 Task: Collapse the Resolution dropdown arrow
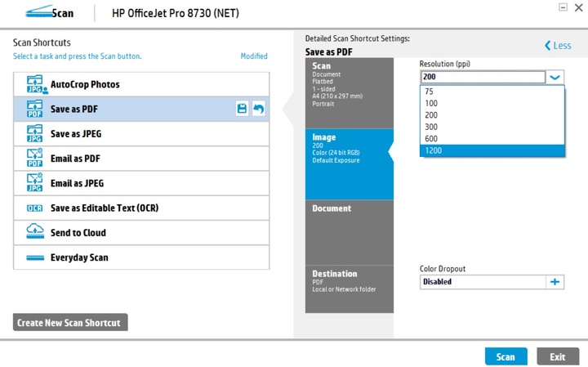point(555,78)
